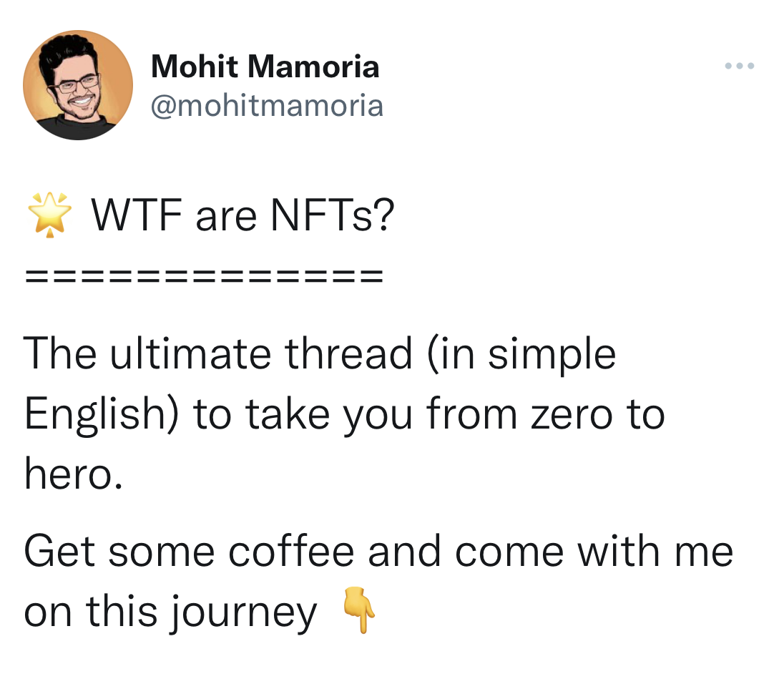Click the @mohitmamoria handle
The image size is (784, 679).
[x=267, y=106]
